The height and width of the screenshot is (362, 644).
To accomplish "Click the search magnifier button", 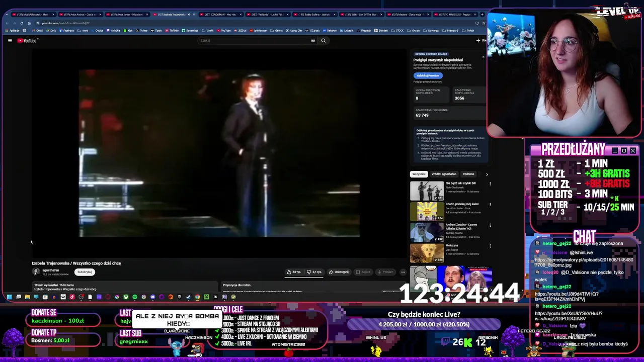I will click(x=324, y=41).
